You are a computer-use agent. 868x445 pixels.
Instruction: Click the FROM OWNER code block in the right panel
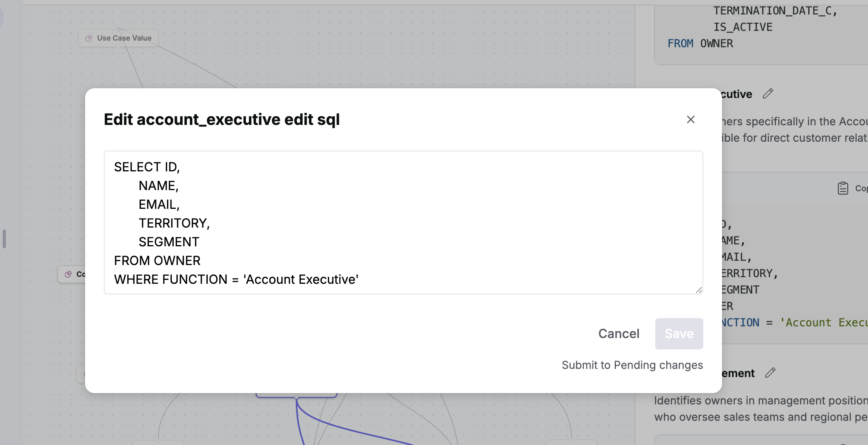coord(700,43)
